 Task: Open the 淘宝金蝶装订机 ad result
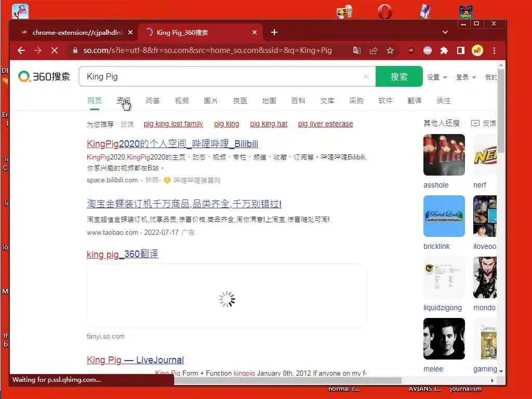(x=184, y=204)
